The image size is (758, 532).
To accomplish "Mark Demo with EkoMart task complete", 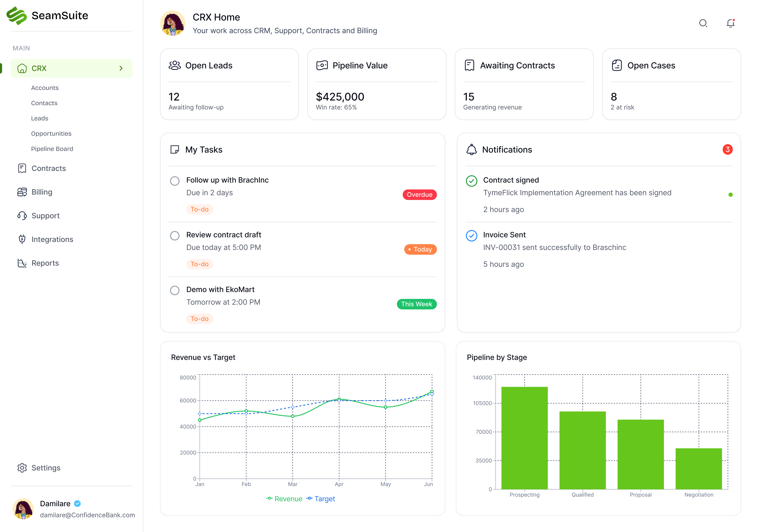I will pos(175,290).
